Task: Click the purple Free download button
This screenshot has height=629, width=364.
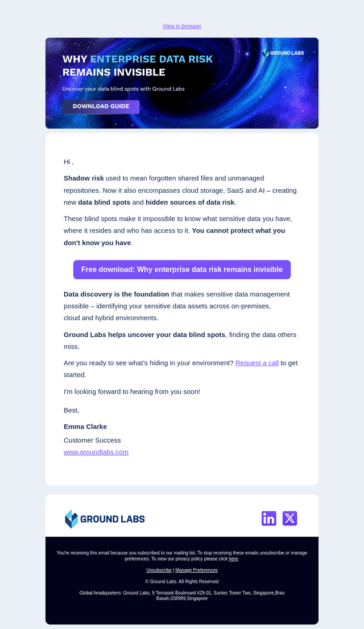Action: point(182,270)
